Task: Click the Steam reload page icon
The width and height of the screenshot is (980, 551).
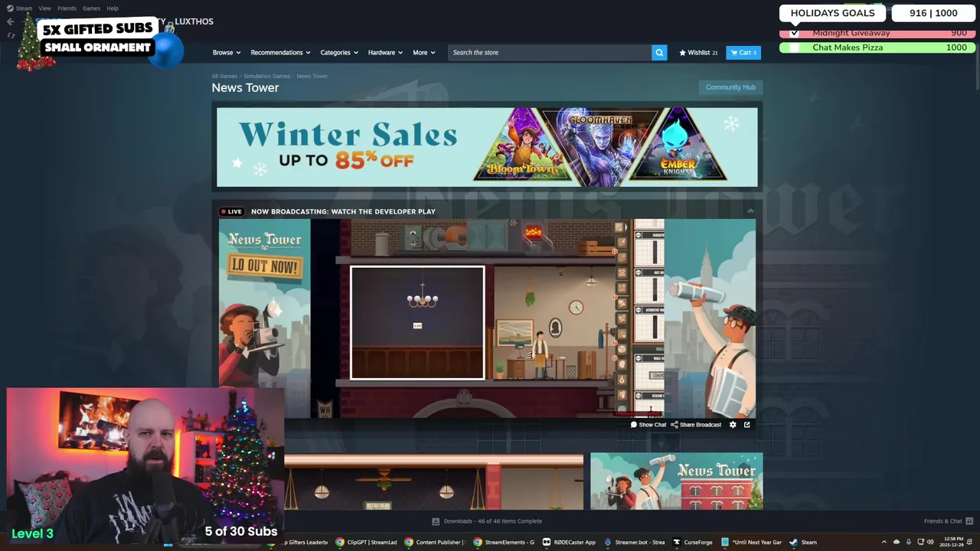Action: 11,35
